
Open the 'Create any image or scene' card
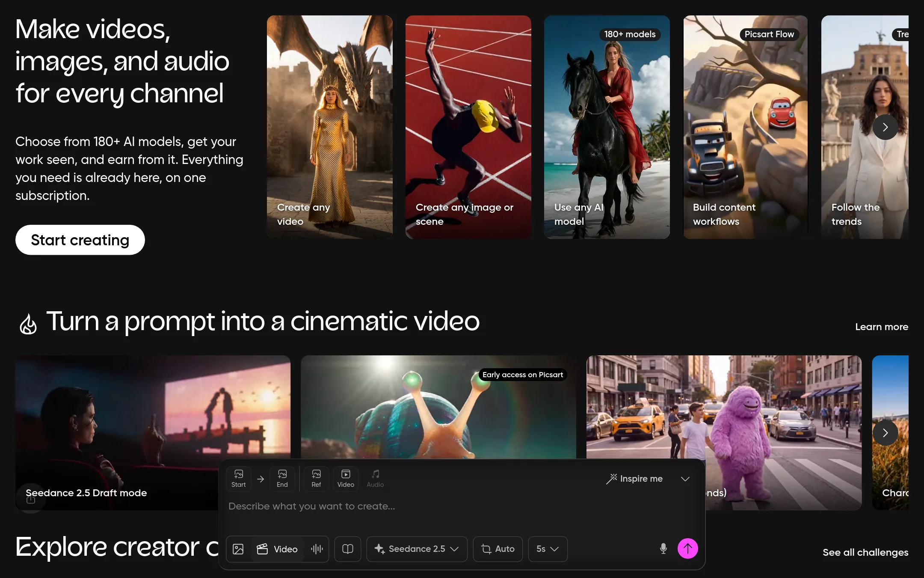point(468,127)
